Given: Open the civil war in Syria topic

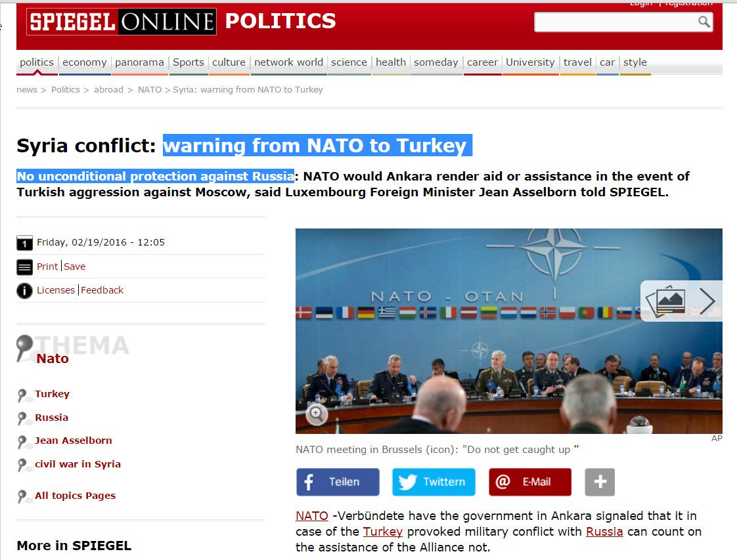Looking at the screenshot, I should pyautogui.click(x=78, y=464).
